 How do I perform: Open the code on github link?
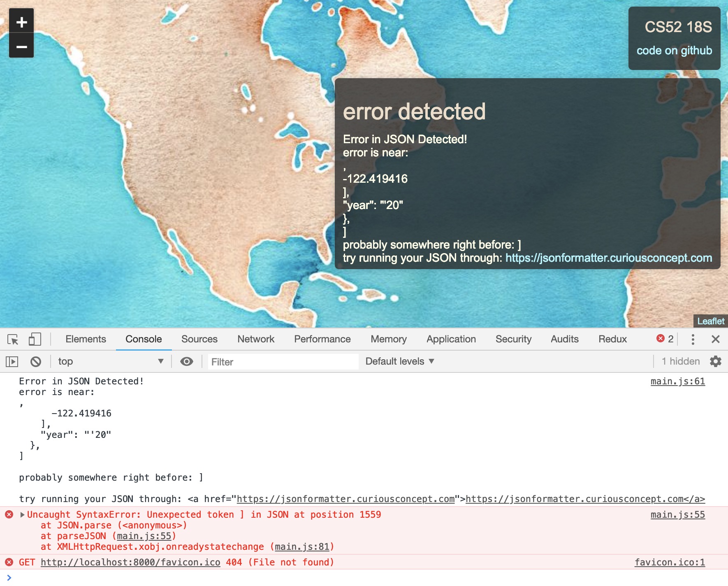coord(674,51)
